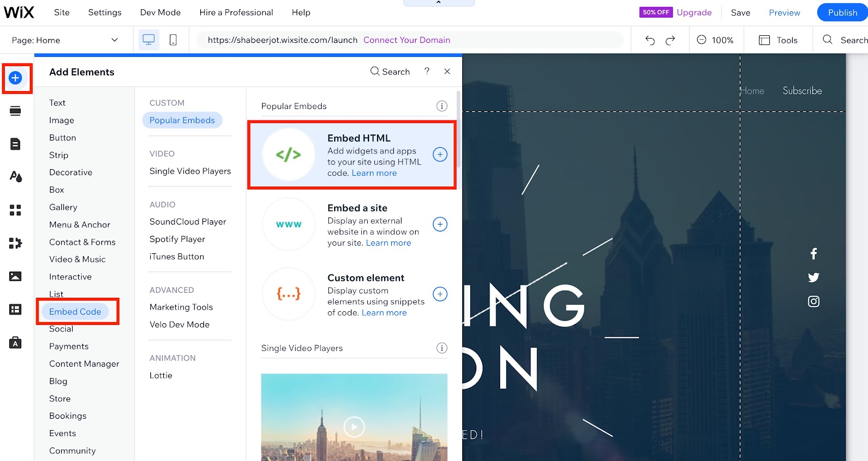Open the Content Manager table icon

[16, 309]
